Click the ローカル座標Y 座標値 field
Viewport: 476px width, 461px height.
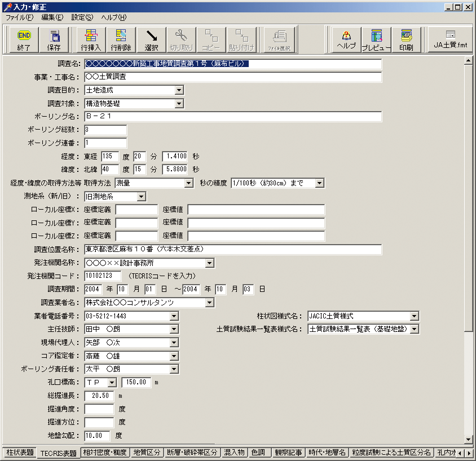(x=256, y=223)
